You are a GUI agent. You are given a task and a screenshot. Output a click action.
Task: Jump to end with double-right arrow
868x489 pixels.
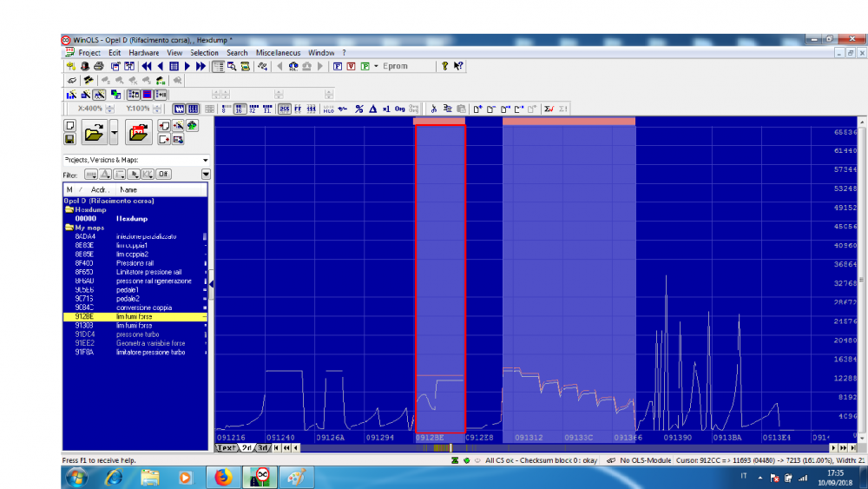(x=201, y=66)
